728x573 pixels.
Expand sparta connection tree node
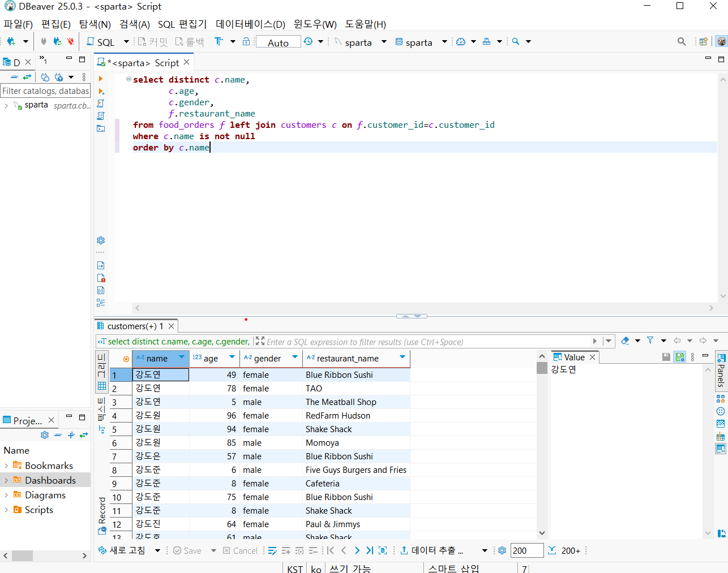click(6, 105)
